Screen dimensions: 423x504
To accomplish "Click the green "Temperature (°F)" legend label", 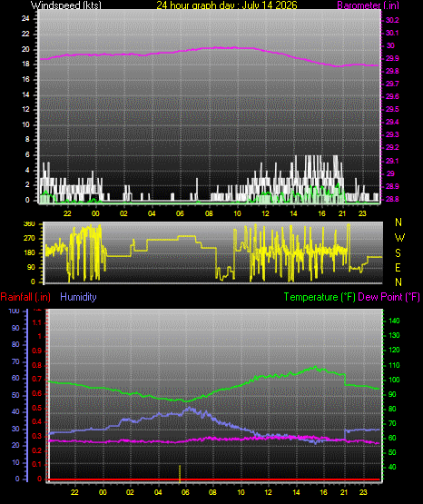I will (x=320, y=297).
